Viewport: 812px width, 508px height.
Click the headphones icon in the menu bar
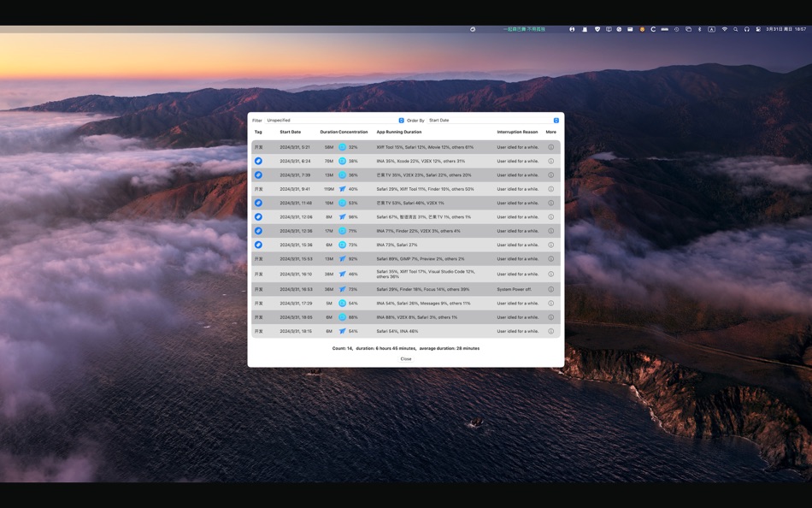(747, 30)
